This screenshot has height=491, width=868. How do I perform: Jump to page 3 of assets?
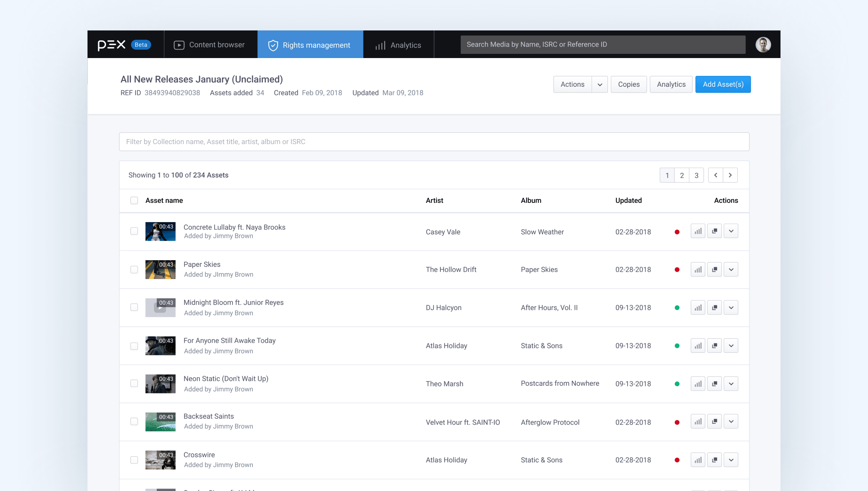(696, 175)
